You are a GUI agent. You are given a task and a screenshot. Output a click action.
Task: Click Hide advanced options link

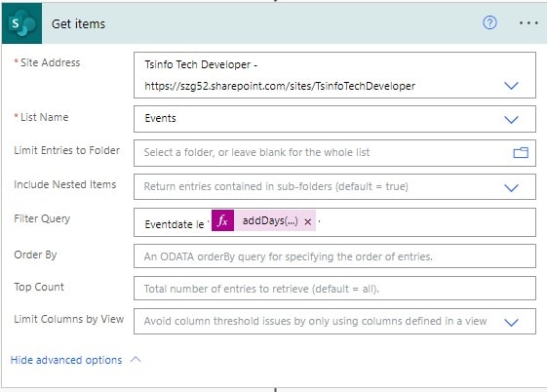click(x=66, y=360)
